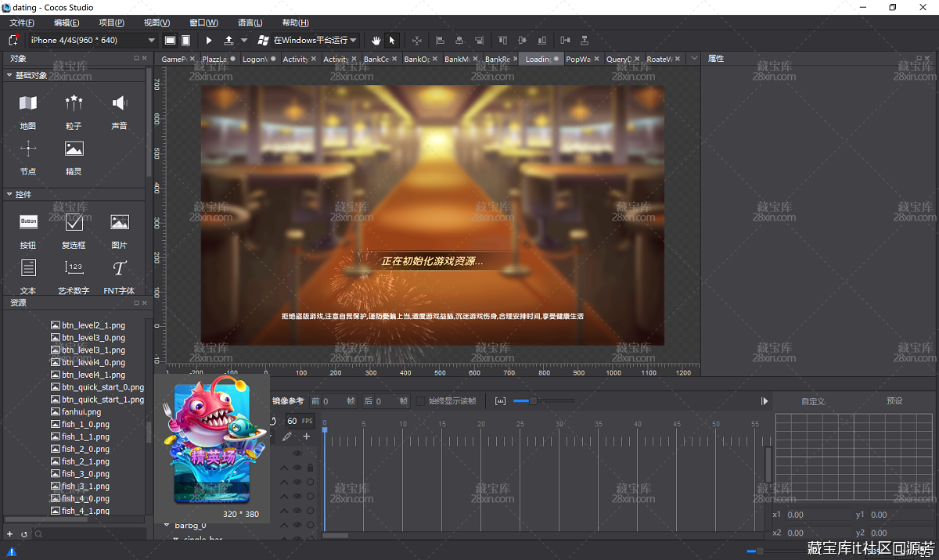
Task: Collapse the 基础对象 section
Action: tap(9, 75)
